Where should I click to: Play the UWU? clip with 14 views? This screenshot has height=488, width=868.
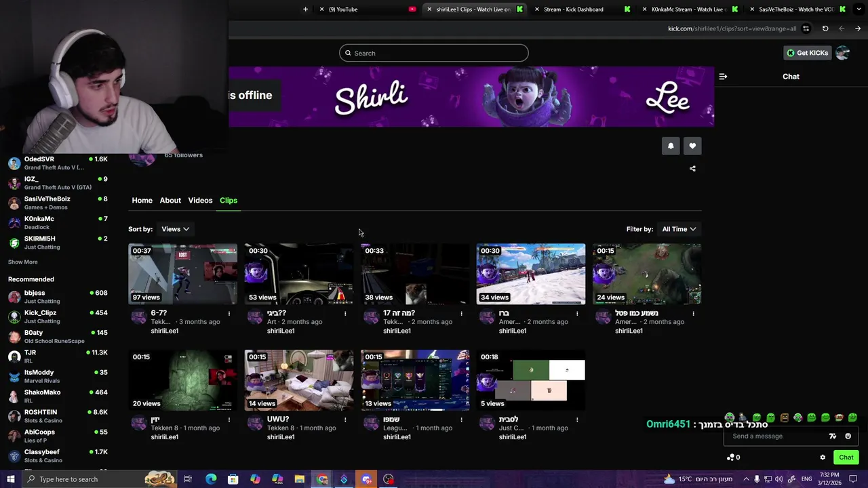pyautogui.click(x=299, y=380)
